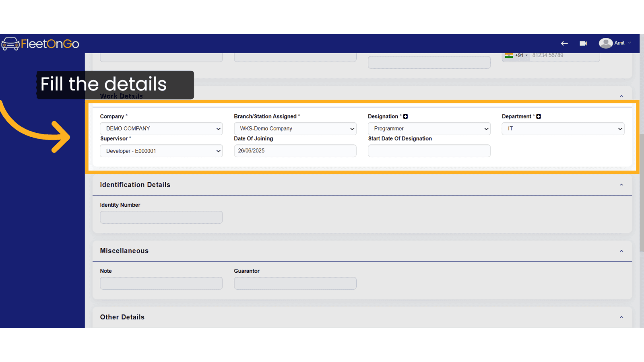The image size is (644, 362).
Task: Open the Supervisor dropdown showing Developer - E000001
Action: click(161, 151)
